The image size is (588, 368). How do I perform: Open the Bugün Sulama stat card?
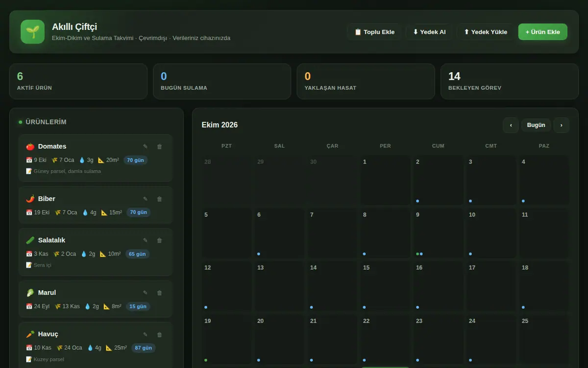[x=222, y=81]
